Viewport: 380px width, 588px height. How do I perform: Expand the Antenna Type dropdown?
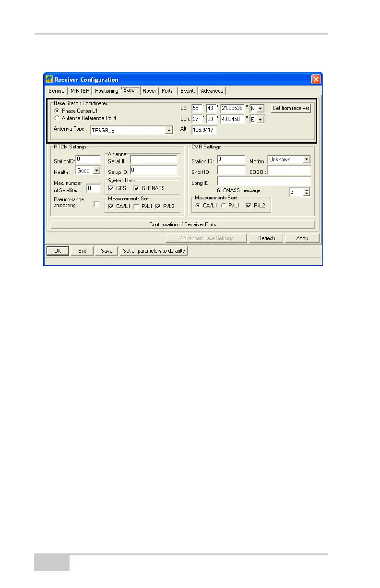(x=168, y=130)
